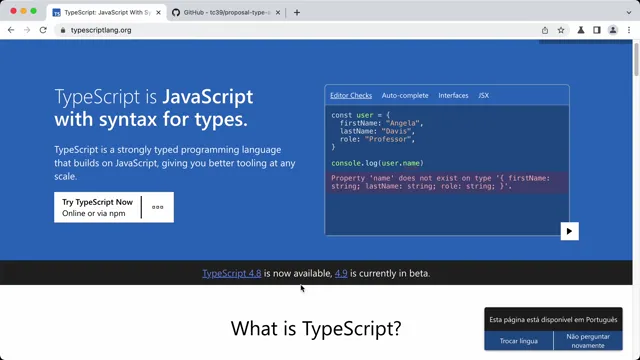Click the console.log(user.name) code line

point(377,163)
